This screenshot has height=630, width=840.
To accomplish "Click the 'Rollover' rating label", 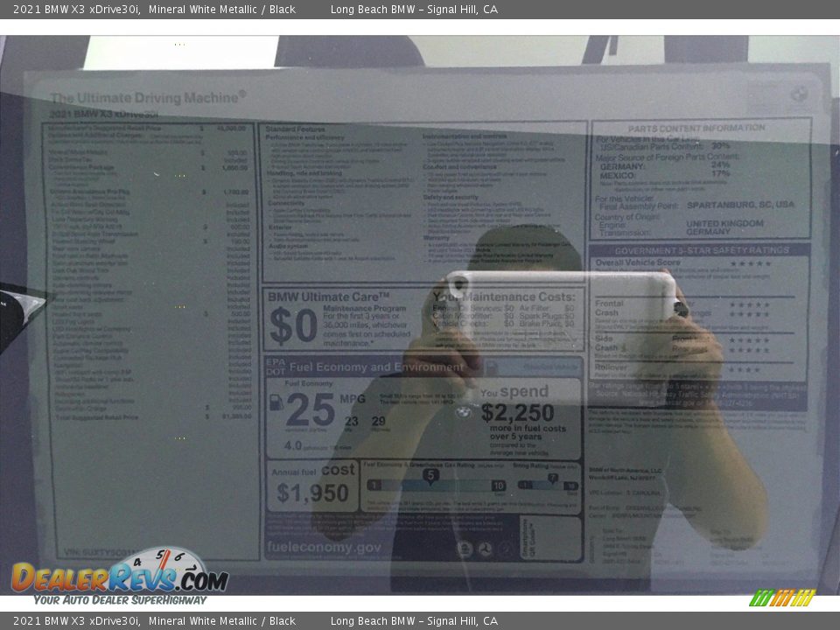I will point(611,367).
